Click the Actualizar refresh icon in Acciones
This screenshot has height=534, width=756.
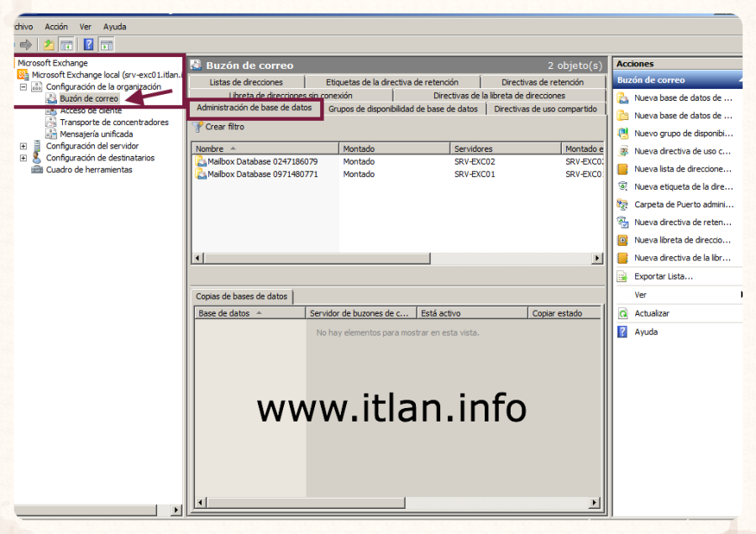(x=622, y=313)
